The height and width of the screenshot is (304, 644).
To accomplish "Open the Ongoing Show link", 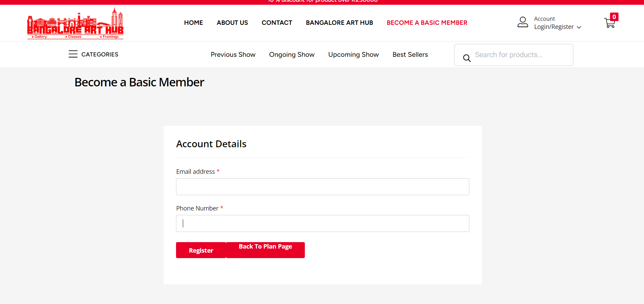I will 292,55.
